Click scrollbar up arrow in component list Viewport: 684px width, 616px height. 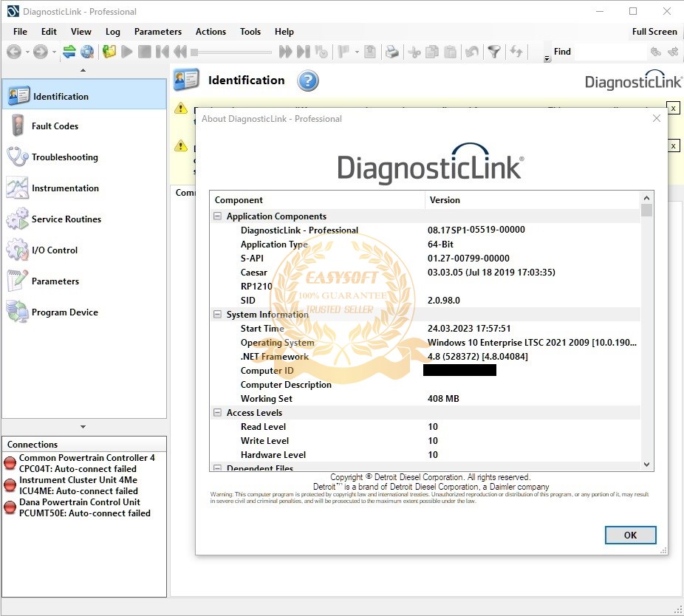[647, 198]
